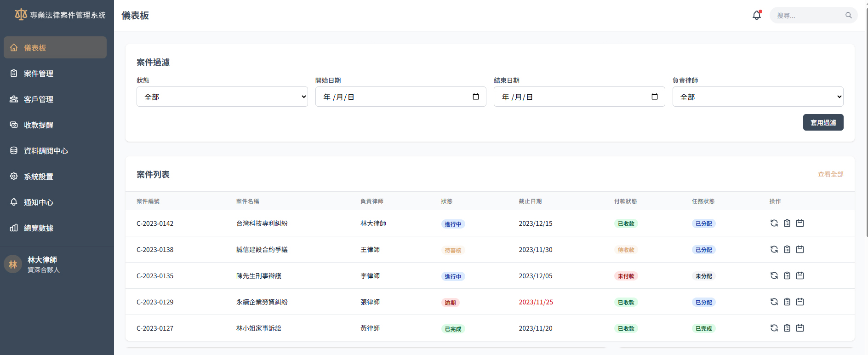
Task: Open the 開始日期 calendar picker icon
Action: (x=476, y=97)
